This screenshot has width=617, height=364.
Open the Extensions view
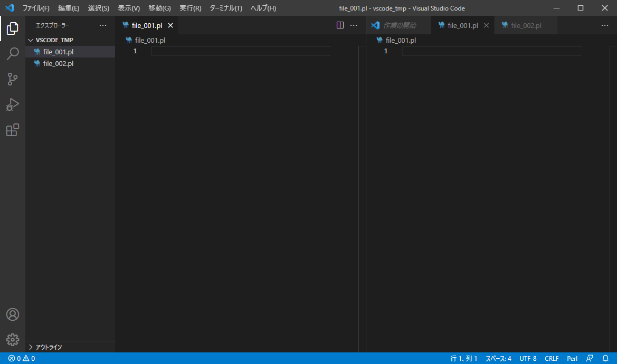(x=13, y=130)
